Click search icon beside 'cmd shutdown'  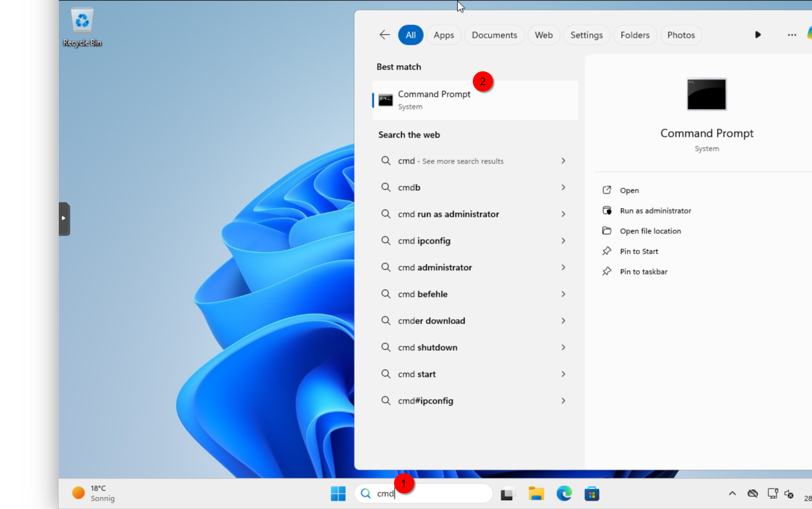(x=386, y=347)
